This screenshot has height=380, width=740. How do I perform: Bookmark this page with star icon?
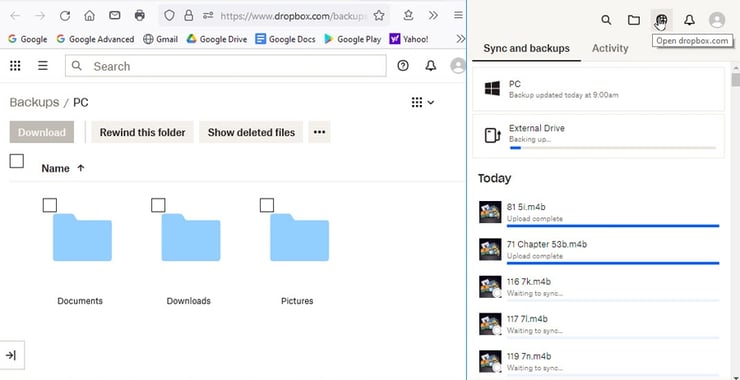pyautogui.click(x=379, y=16)
